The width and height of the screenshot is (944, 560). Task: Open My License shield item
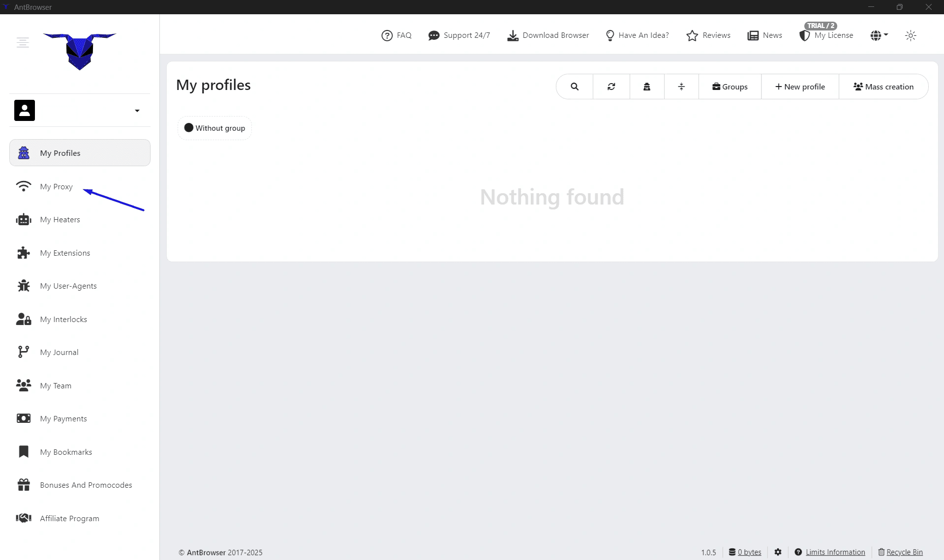(x=826, y=36)
